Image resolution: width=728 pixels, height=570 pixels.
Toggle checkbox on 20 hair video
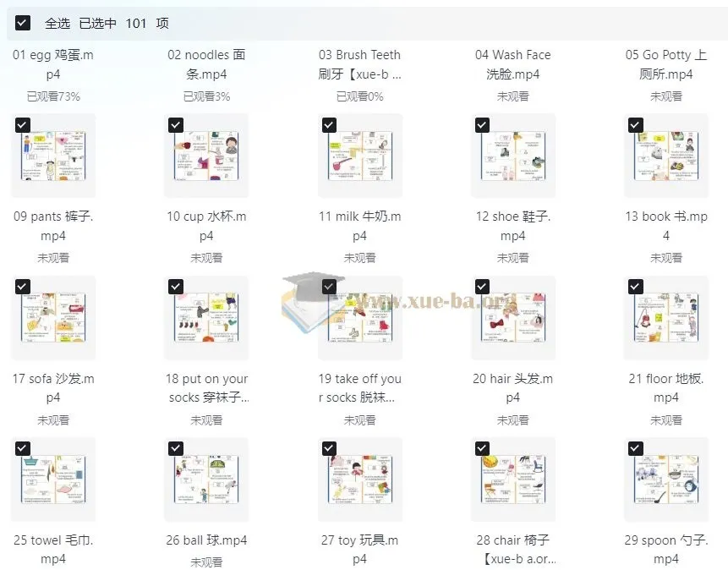point(483,287)
